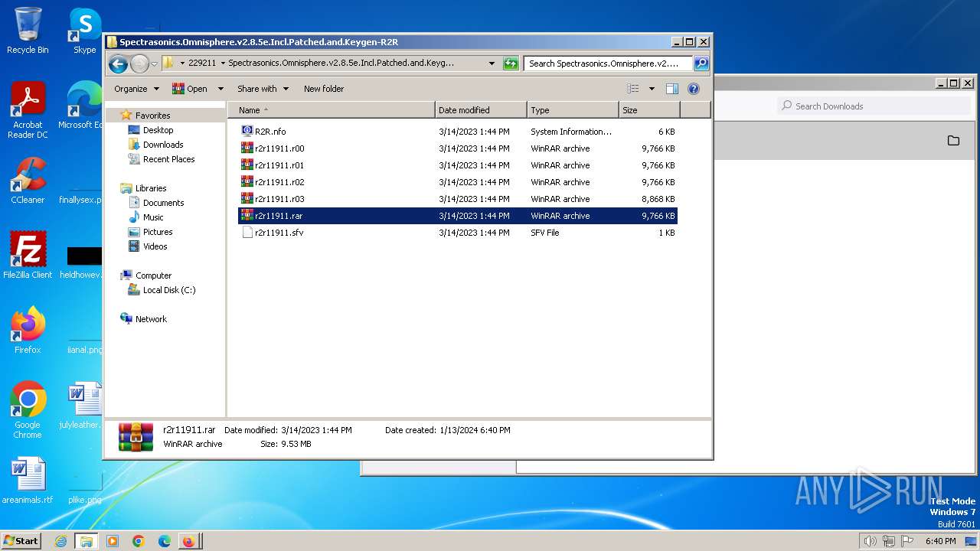Select the R2R.nfo file icon
This screenshot has width=980, height=551.
coord(247,132)
